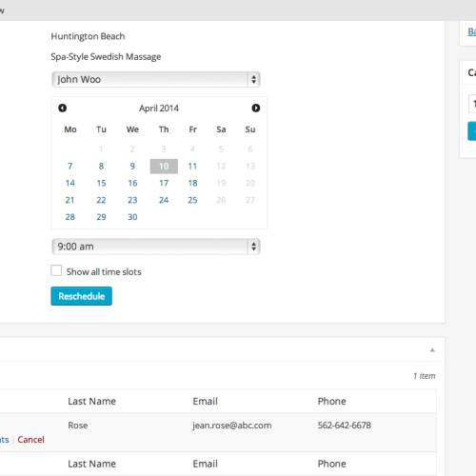Click the jean.rose@abc.com email cell
Image resolution: width=476 pixels, height=476 pixels.
pyautogui.click(x=232, y=426)
